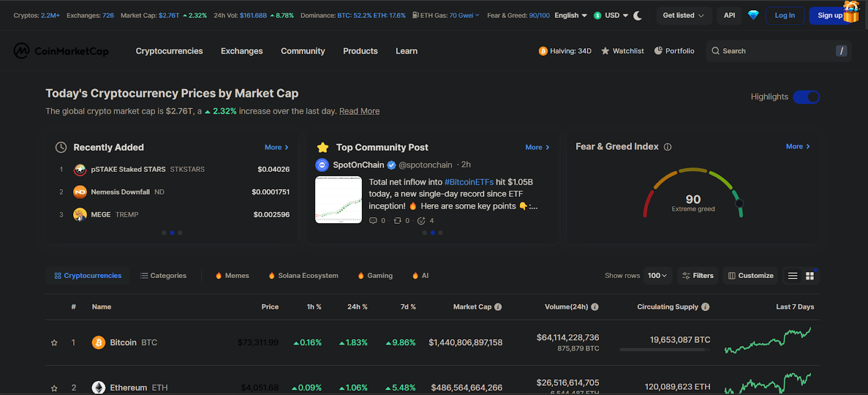This screenshot has width=868, height=395.
Task: Switch to list view icon
Action: 793,276
